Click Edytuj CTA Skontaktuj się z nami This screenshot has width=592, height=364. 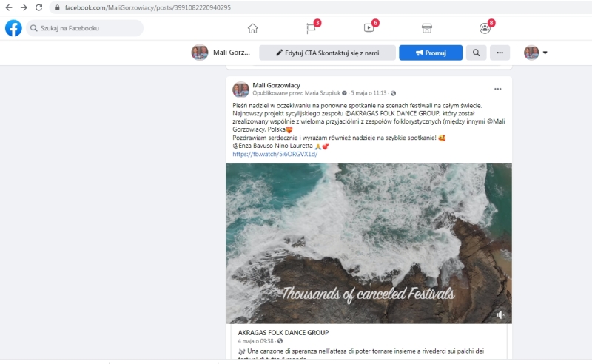(x=327, y=53)
